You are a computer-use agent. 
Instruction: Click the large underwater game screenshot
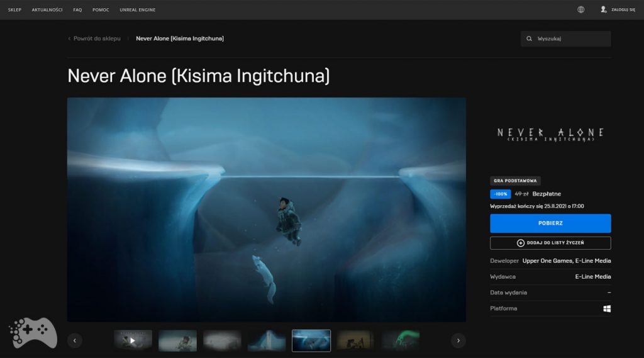click(267, 210)
